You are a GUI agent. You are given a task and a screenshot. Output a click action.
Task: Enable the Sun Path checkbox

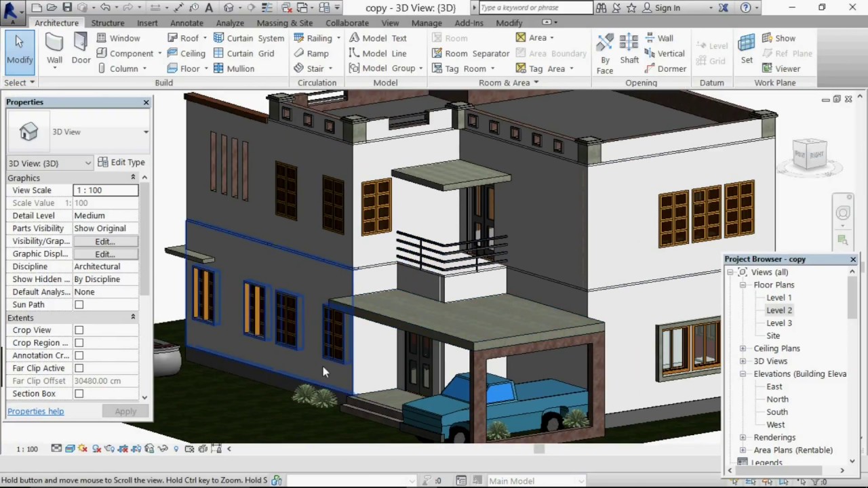[x=79, y=305]
